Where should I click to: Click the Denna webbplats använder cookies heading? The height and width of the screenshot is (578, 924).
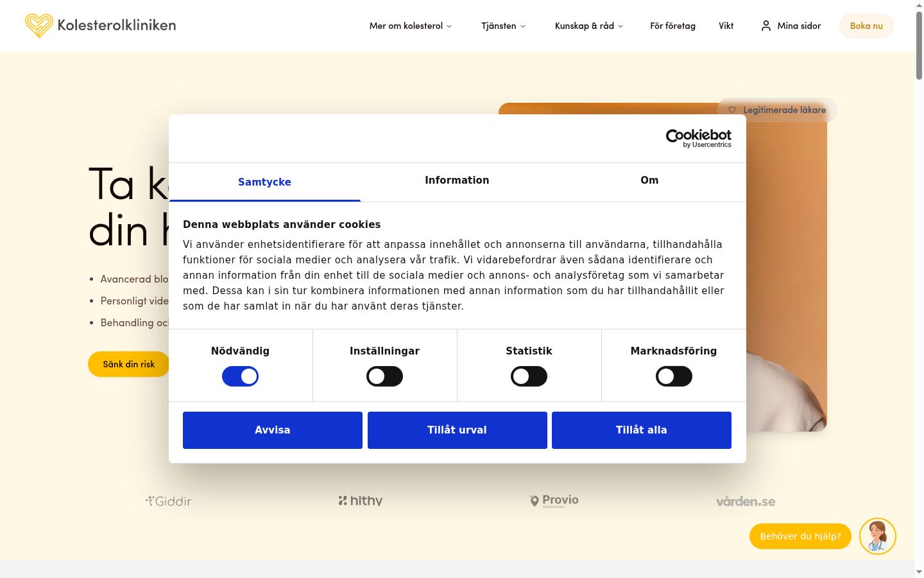[x=282, y=224]
